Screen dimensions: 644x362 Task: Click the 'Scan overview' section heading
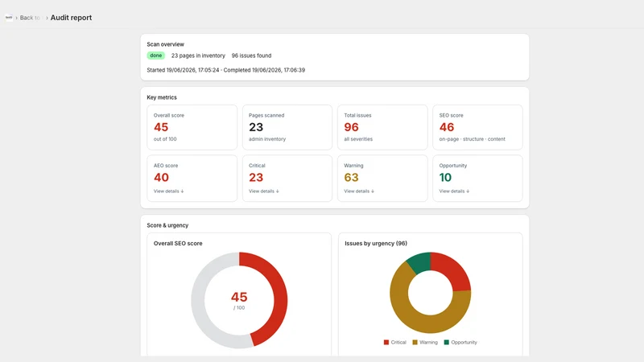166,44
